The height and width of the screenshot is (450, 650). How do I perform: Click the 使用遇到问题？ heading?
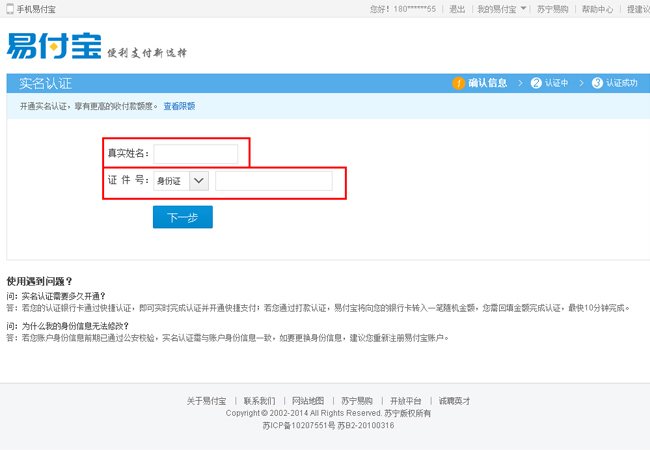(40, 281)
